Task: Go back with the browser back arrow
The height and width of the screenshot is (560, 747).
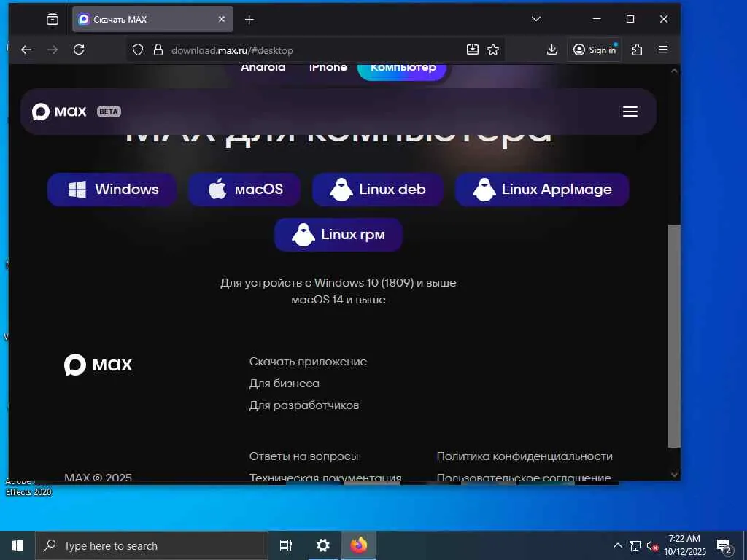Action: (x=26, y=50)
